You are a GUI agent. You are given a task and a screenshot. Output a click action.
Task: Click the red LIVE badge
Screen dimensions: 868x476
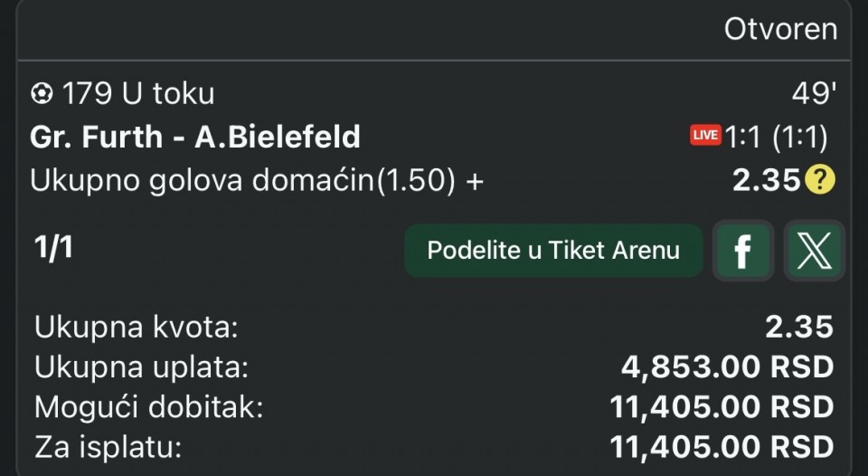pyautogui.click(x=705, y=136)
